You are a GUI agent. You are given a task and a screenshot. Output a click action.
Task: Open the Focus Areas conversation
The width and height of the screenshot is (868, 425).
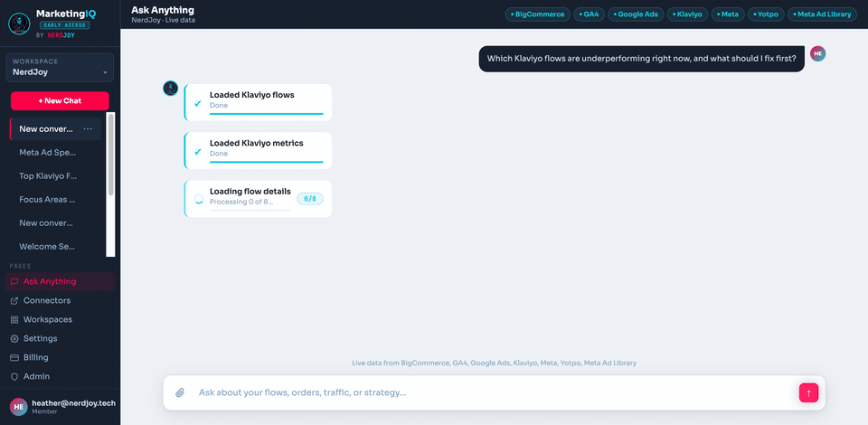point(48,199)
